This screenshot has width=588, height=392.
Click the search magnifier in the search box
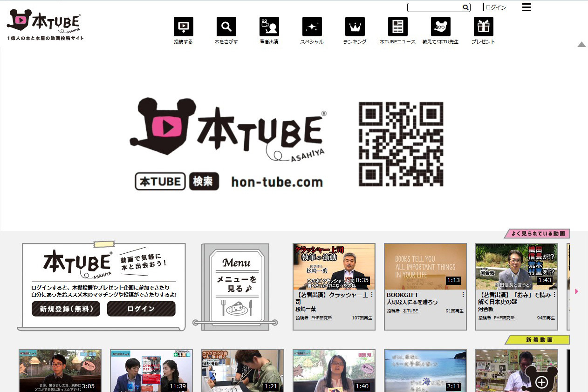(465, 7)
